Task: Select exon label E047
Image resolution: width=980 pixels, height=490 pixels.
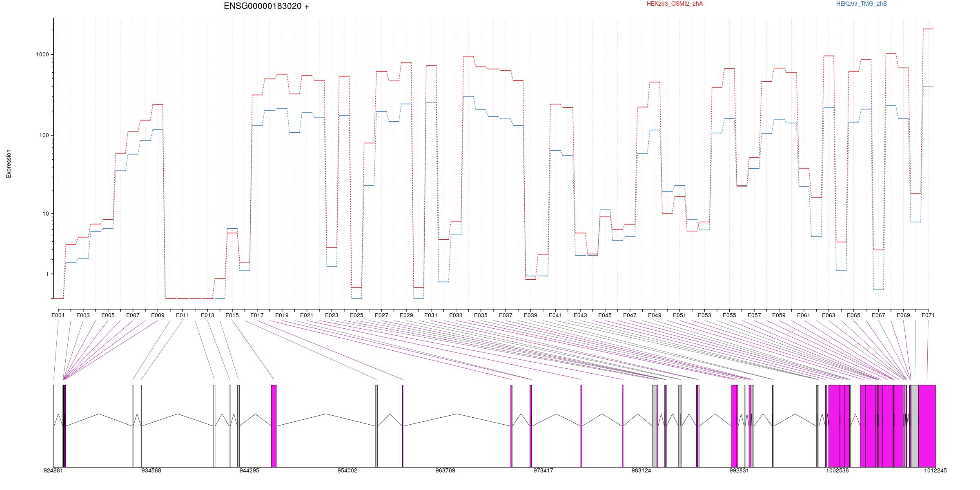Action: [630, 315]
